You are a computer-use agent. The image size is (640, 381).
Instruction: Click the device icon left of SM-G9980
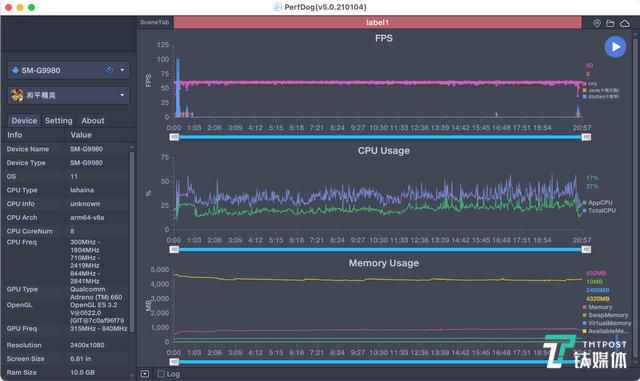click(x=15, y=70)
